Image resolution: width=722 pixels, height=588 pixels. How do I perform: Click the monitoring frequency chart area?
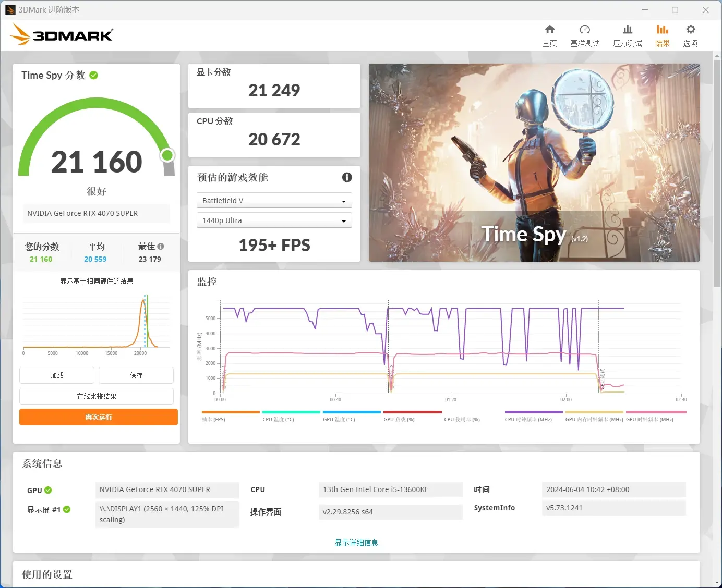(x=450, y=347)
